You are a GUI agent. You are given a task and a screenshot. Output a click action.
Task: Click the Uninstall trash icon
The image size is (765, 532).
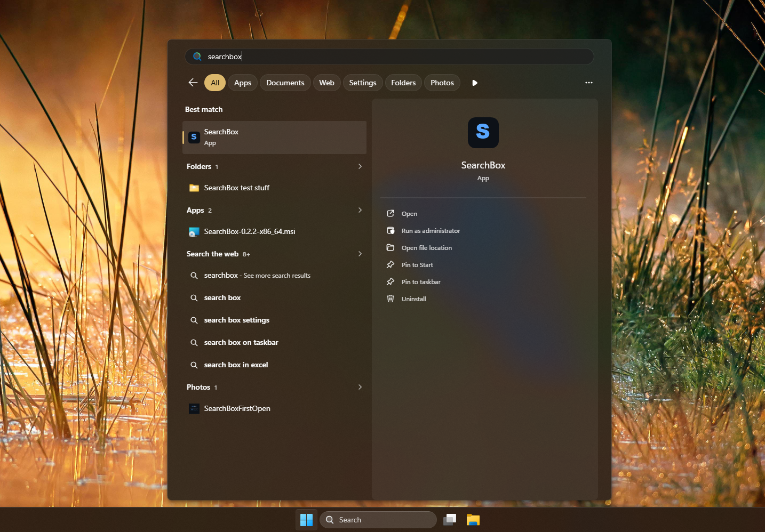coord(391,299)
